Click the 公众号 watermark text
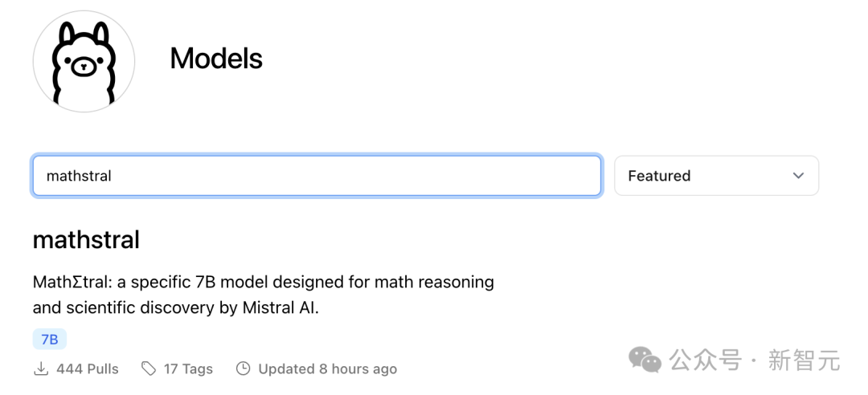The image size is (868, 395). (706, 360)
